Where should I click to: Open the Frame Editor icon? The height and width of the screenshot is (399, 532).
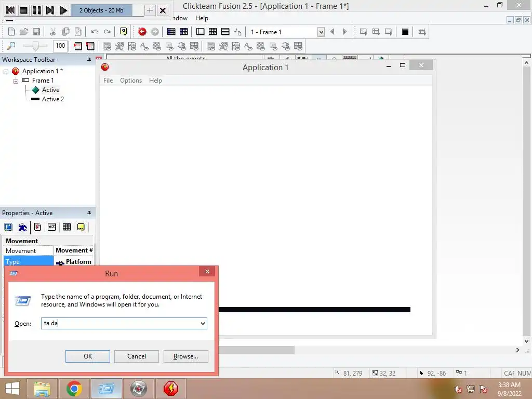tap(200, 32)
